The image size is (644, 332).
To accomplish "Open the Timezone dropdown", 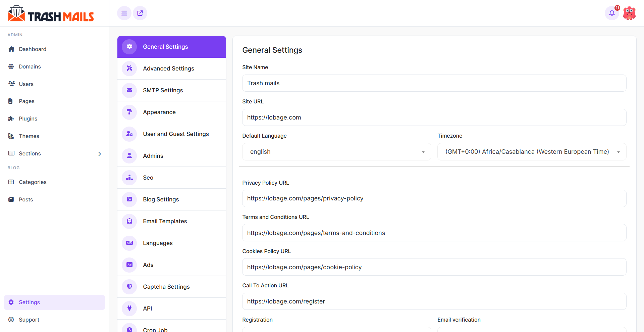I will [531, 152].
